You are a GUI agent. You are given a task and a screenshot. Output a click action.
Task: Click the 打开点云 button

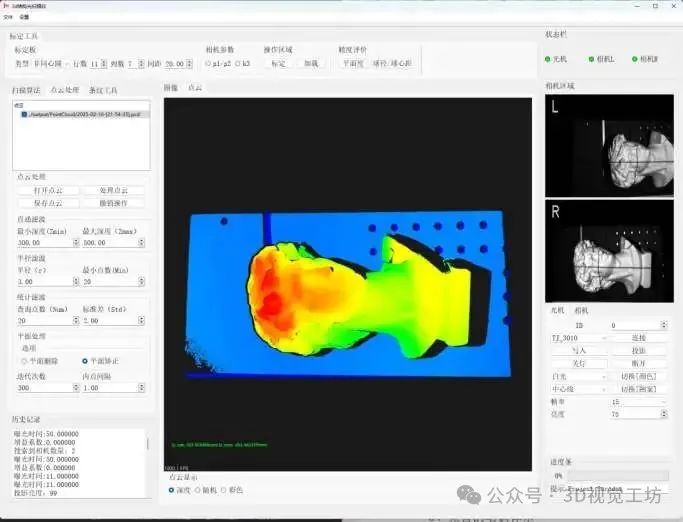click(x=47, y=190)
